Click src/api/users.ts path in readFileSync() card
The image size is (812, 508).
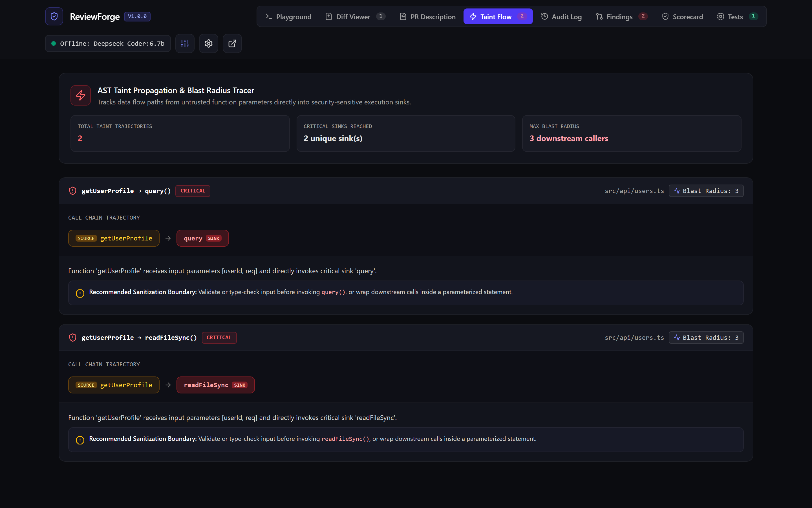(634, 338)
